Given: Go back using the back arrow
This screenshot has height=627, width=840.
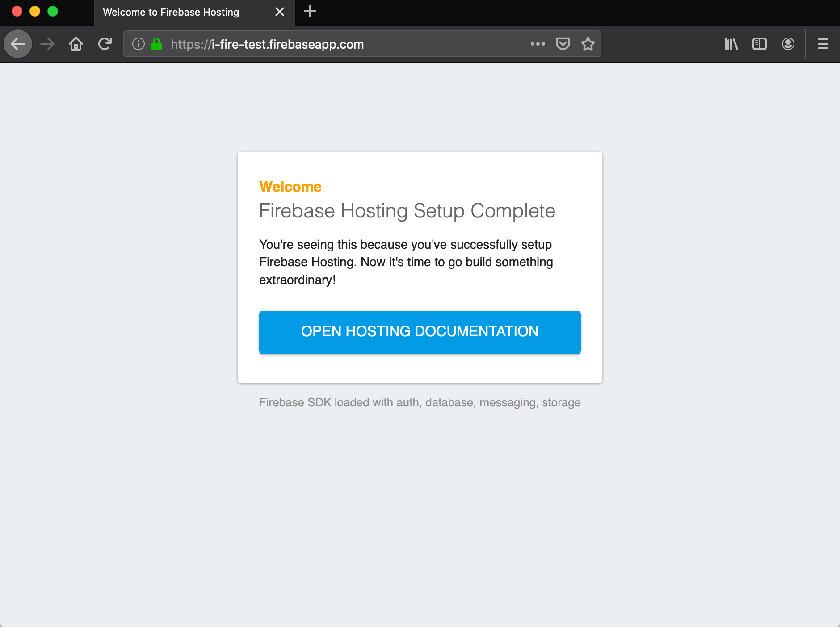Looking at the screenshot, I should coord(18,44).
